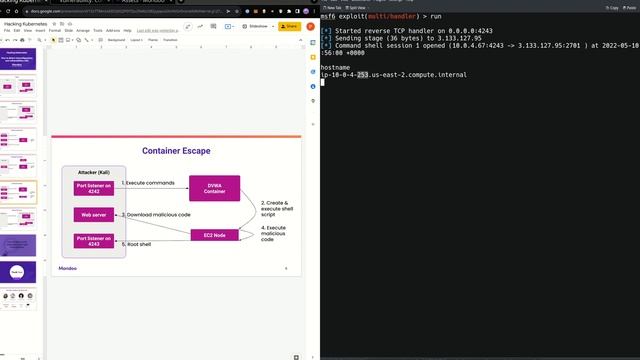Click the Theme button
This screenshot has width=640, height=360.
(153, 40)
